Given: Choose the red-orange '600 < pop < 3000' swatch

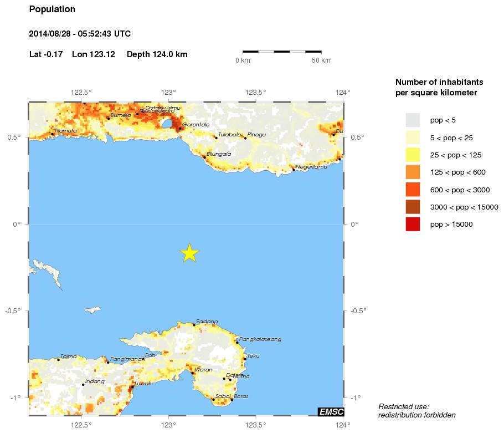Looking at the screenshot, I should tap(413, 190).
